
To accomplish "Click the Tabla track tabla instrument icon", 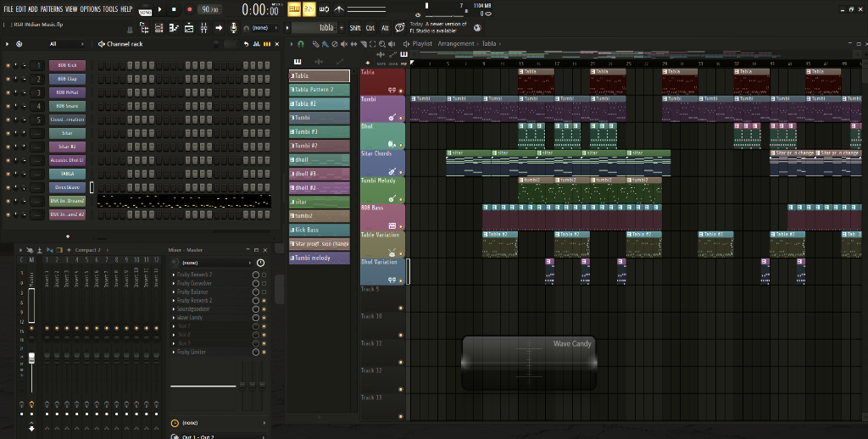I will point(392,90).
